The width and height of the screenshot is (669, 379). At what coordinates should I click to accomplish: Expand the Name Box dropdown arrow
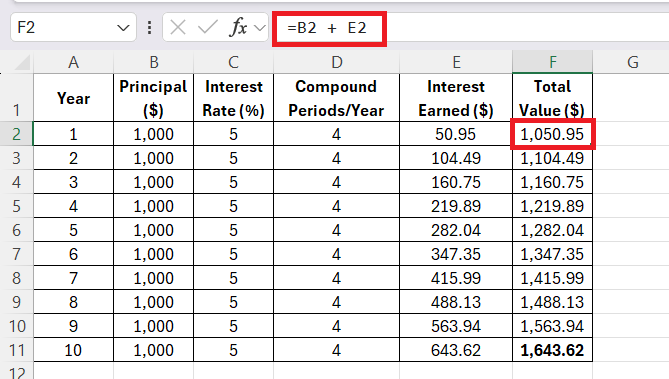123,28
